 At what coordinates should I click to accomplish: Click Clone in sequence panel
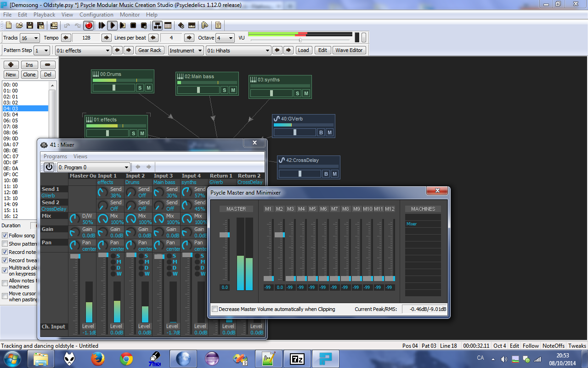coord(29,75)
